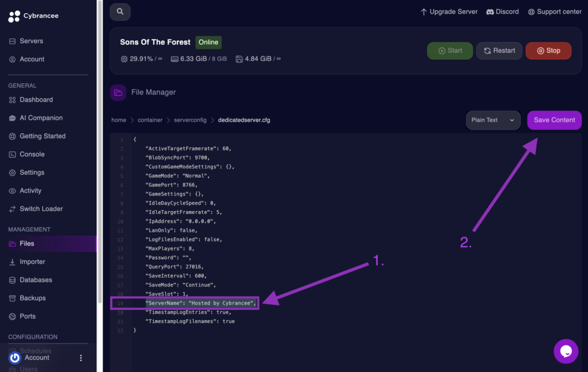Image resolution: width=588 pixels, height=372 pixels.
Task: Click the Dashboard grid icon
Action: pos(13,100)
